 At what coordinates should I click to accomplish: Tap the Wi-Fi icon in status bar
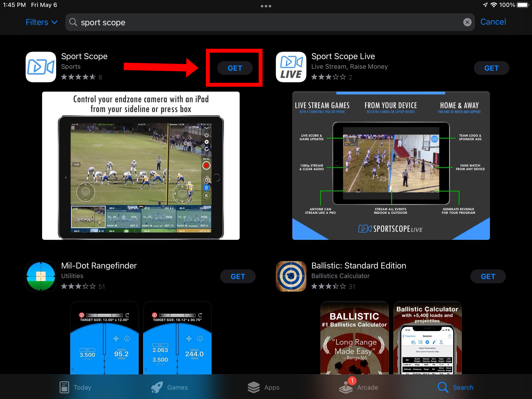click(494, 5)
